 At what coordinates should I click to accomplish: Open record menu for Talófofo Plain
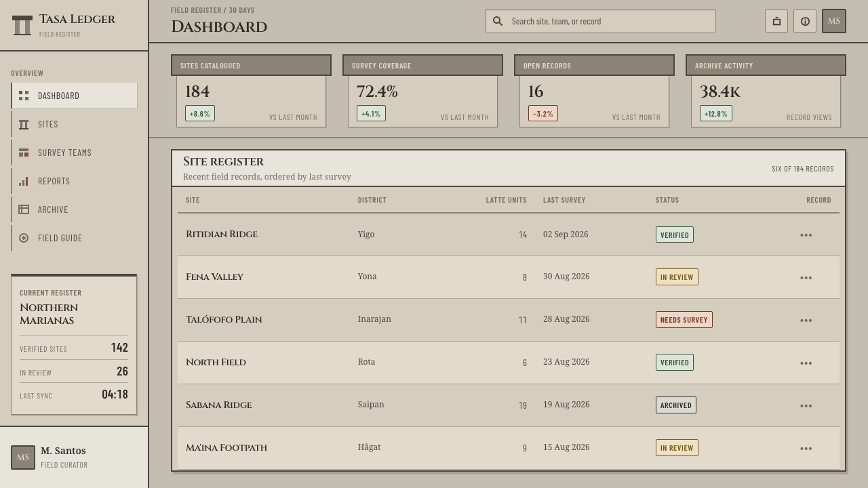pyautogui.click(x=806, y=321)
